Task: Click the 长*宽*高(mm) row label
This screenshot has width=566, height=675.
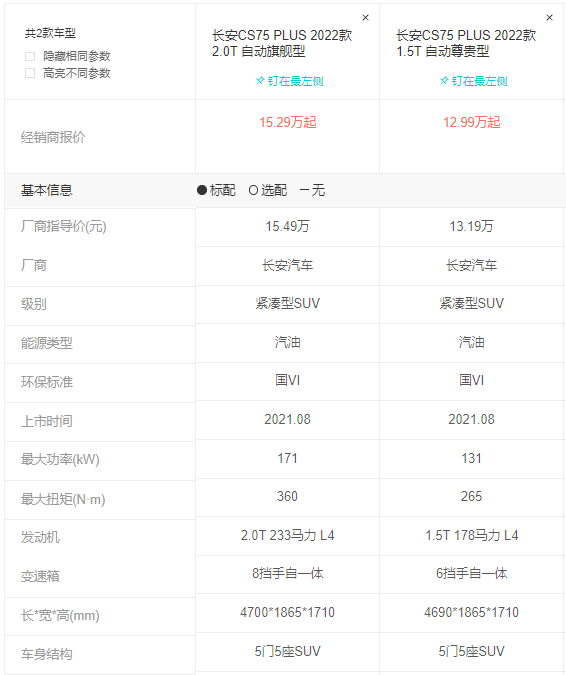Action: [60, 616]
